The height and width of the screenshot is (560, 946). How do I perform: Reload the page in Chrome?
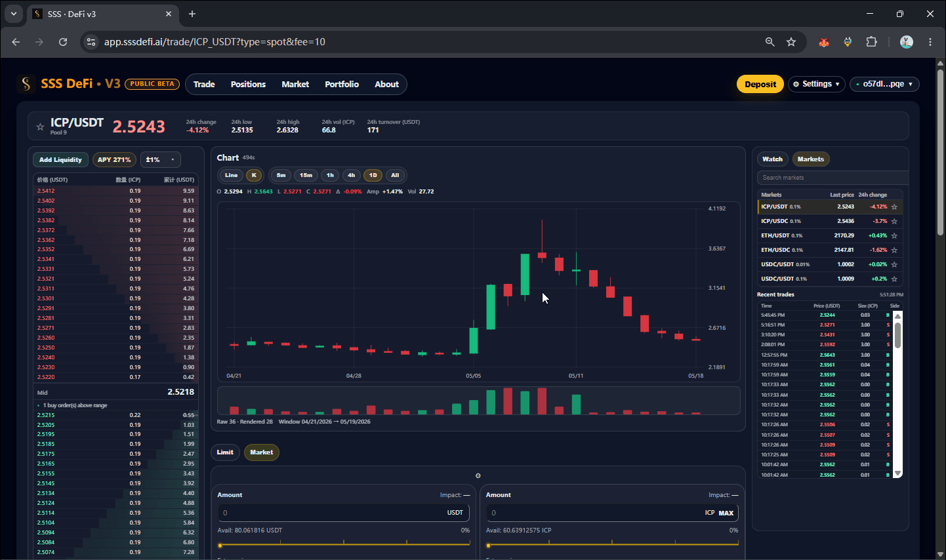63,42
